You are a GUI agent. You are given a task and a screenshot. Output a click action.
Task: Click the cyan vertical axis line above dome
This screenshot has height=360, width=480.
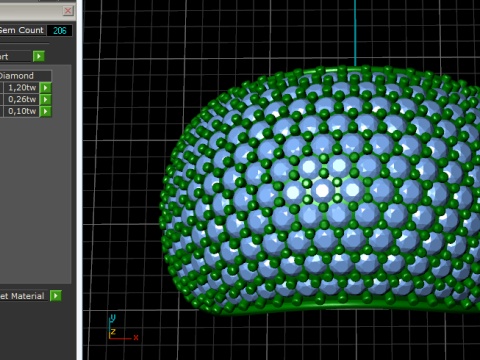coord(355,33)
